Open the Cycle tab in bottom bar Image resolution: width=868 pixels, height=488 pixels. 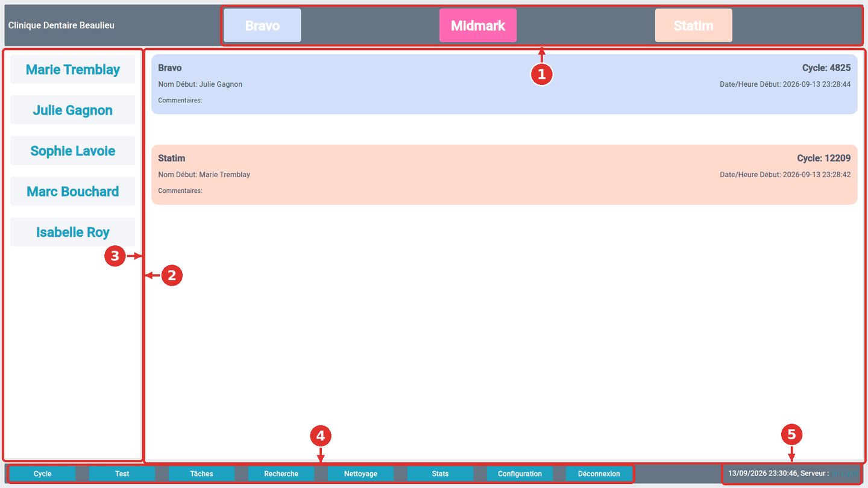[x=42, y=474]
